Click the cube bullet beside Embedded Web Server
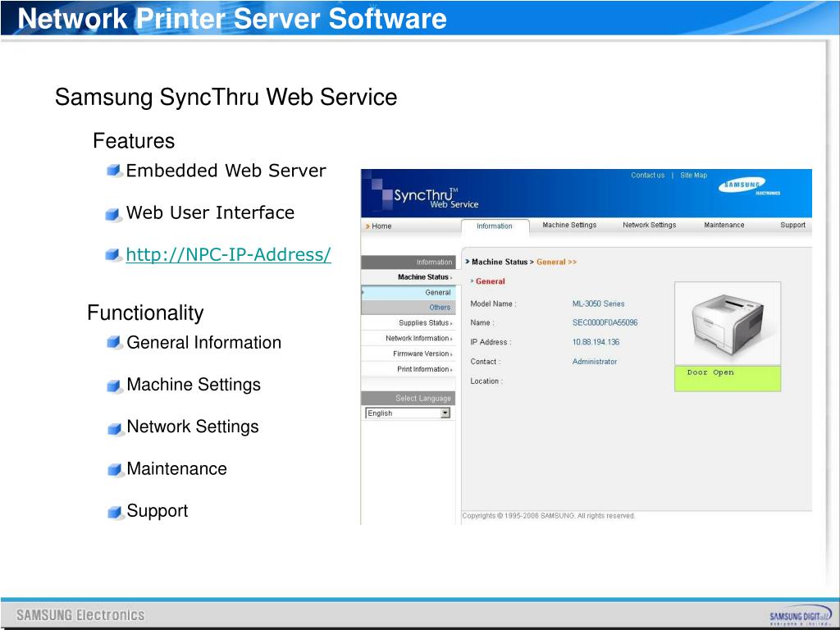 (x=113, y=171)
